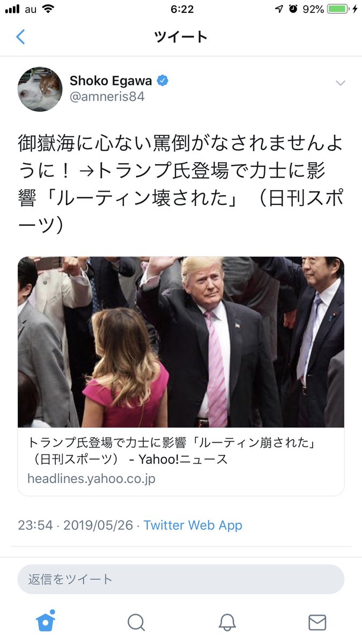Tap the @amneris84 handle
This screenshot has width=362, height=644.
pos(107,97)
